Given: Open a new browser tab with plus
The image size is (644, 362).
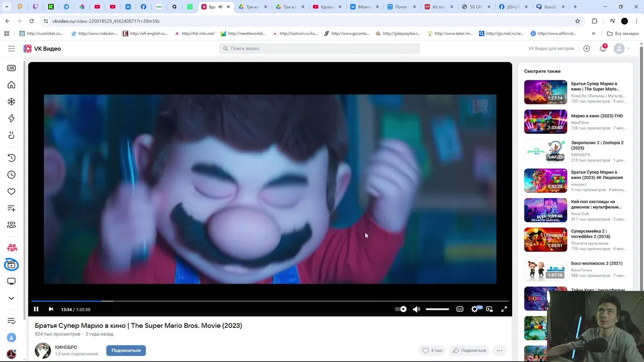Looking at the screenshot, I should click(x=575, y=7).
